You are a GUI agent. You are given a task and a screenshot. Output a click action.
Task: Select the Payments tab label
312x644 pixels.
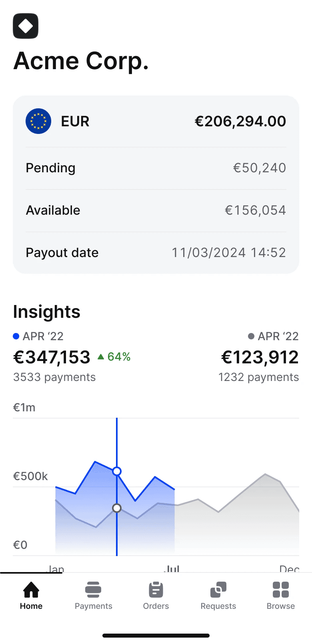pos(94,606)
